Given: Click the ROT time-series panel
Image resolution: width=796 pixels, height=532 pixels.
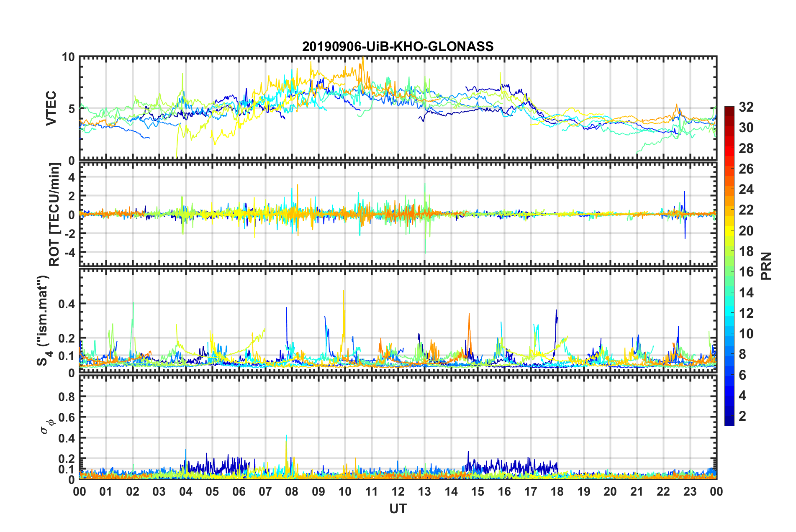Looking at the screenshot, I should pos(398,214).
